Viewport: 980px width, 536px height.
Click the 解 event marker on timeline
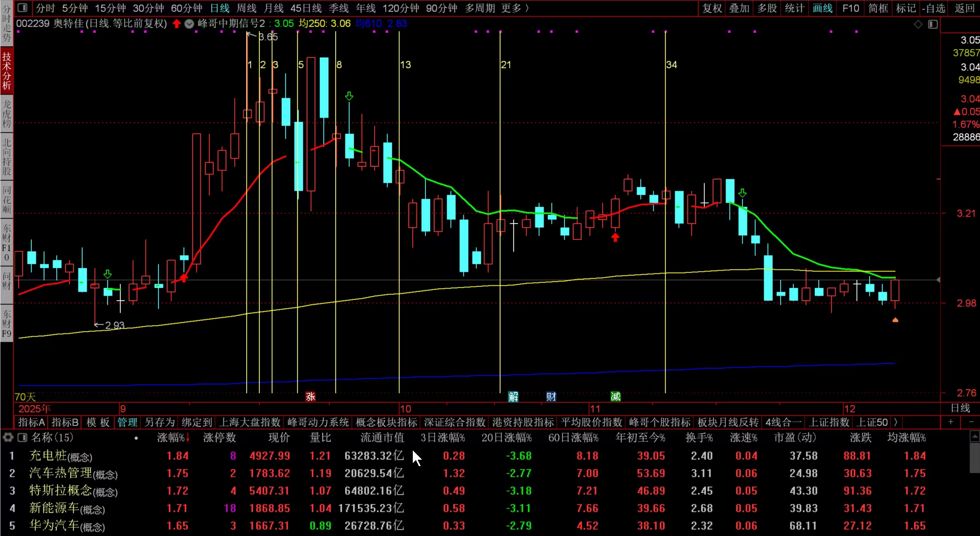click(513, 397)
